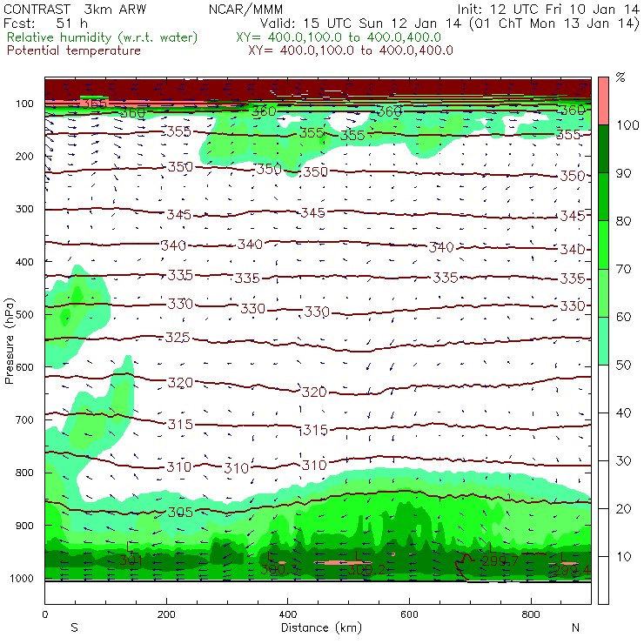
Task: Click the 90–100% dark green colorbar segment
Action: [603, 149]
